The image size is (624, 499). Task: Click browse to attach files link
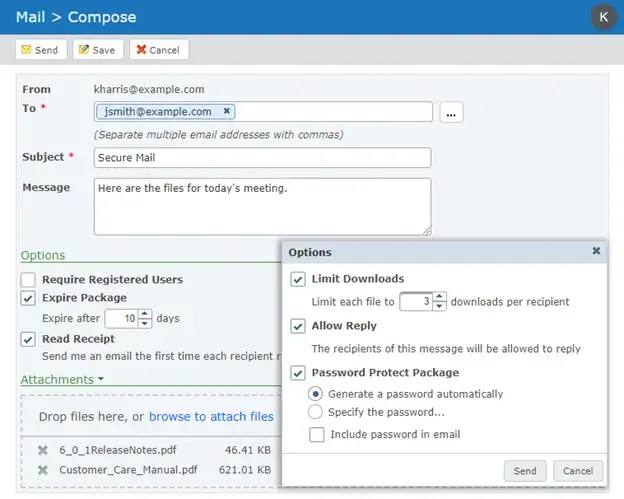click(x=211, y=416)
